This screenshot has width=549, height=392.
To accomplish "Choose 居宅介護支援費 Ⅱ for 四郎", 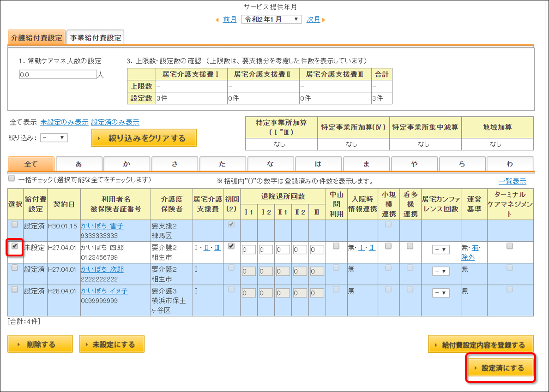I will click(x=206, y=248).
